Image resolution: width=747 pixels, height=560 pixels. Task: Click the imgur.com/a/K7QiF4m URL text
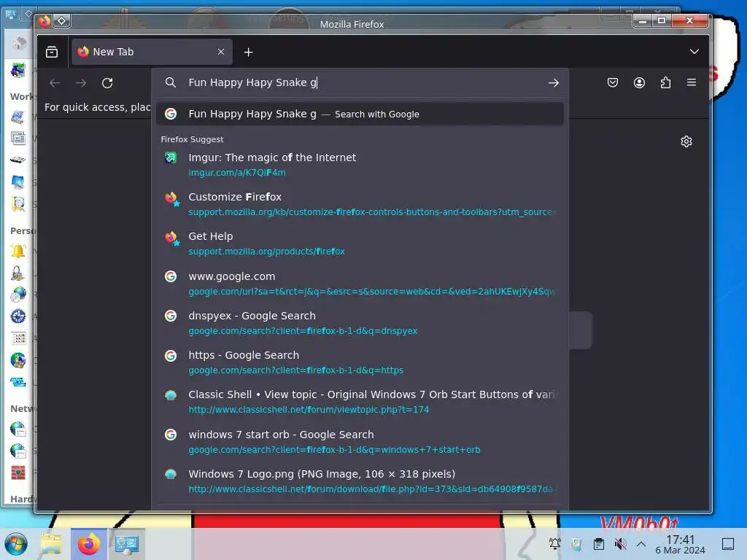[x=237, y=172]
